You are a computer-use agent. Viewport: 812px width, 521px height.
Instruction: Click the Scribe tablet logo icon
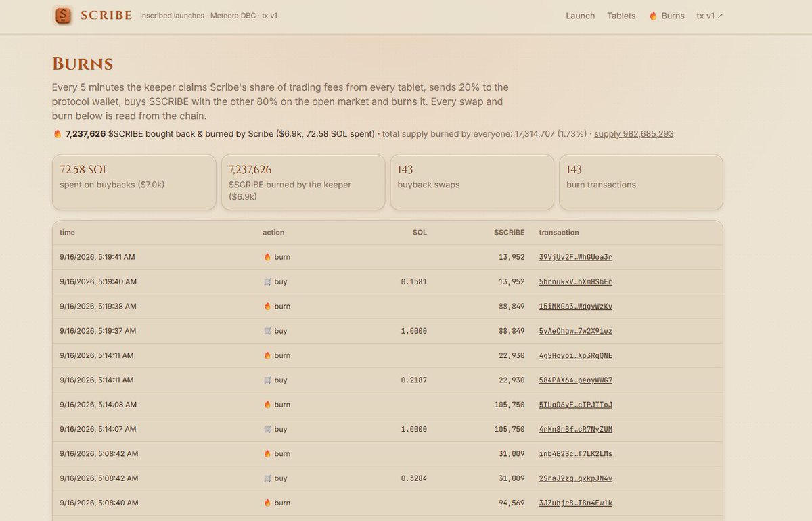coord(63,16)
